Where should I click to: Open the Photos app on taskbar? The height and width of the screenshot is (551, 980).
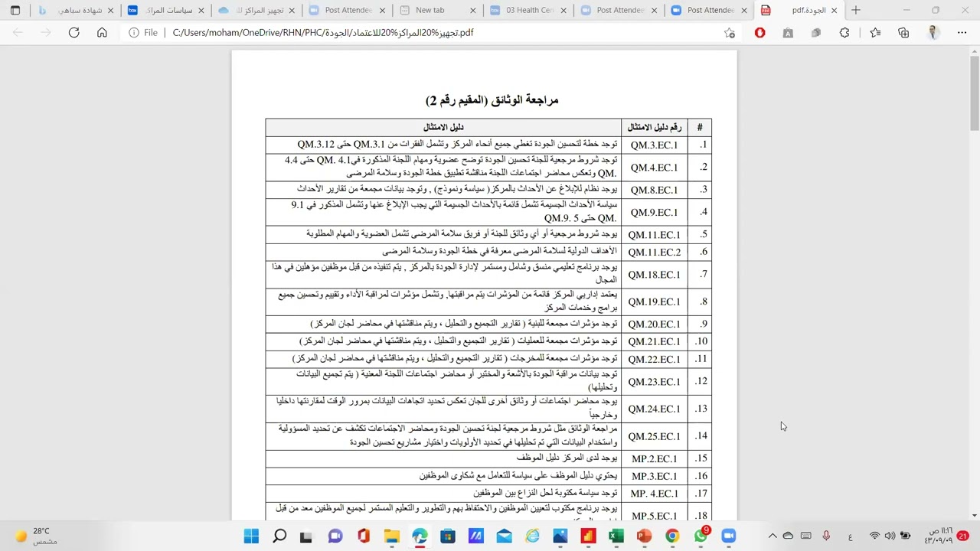coord(560,536)
